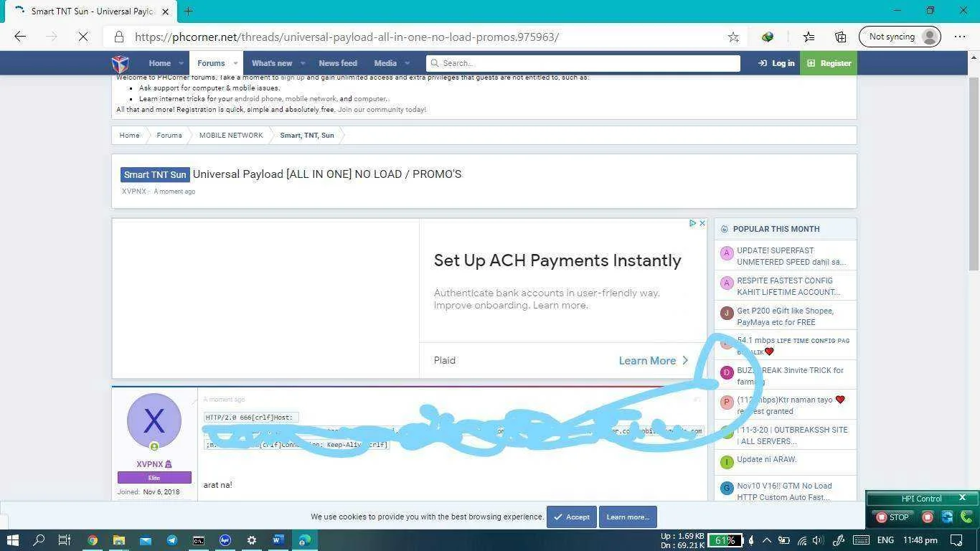This screenshot has width=980, height=551.
Task: Go to MOBILE NETWORK in the breadcrumb
Action: coord(231,135)
